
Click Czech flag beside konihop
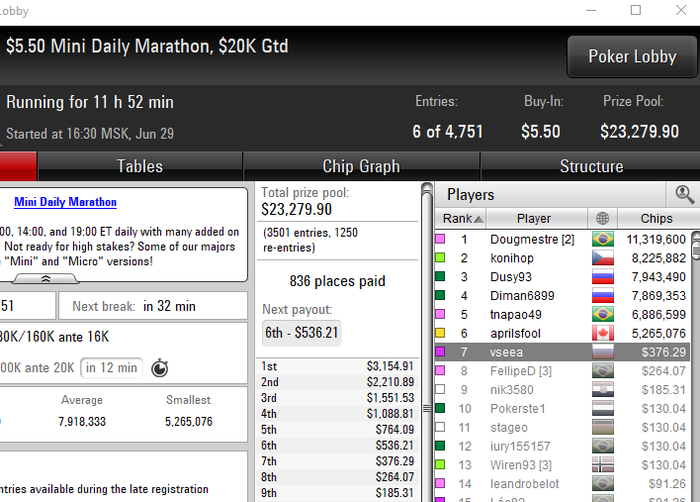tap(603, 258)
